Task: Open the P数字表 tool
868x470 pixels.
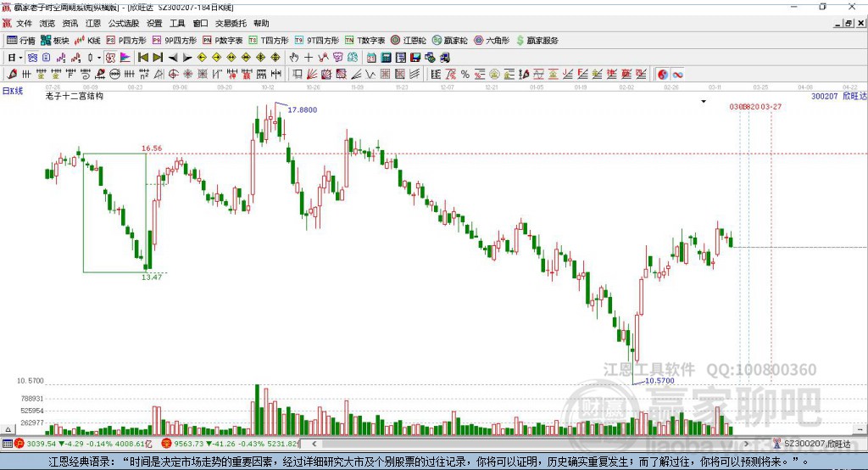Action: click(223, 41)
